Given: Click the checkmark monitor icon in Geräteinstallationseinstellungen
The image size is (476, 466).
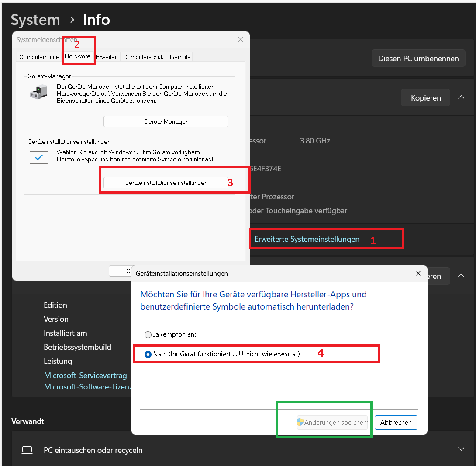Looking at the screenshot, I should click(39, 157).
